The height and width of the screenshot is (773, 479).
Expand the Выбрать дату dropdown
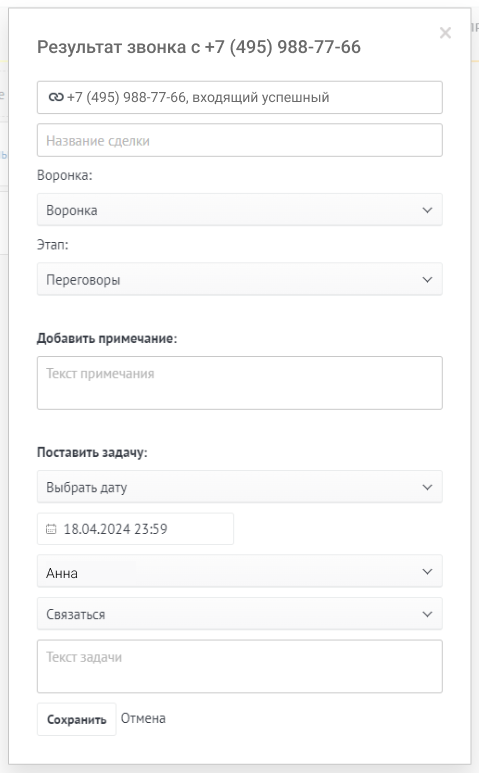click(x=240, y=487)
